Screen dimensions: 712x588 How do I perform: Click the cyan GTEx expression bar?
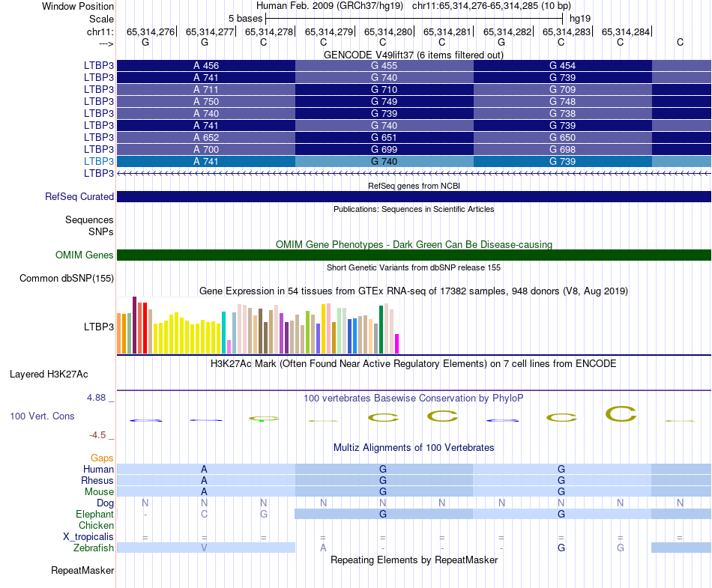click(223, 333)
